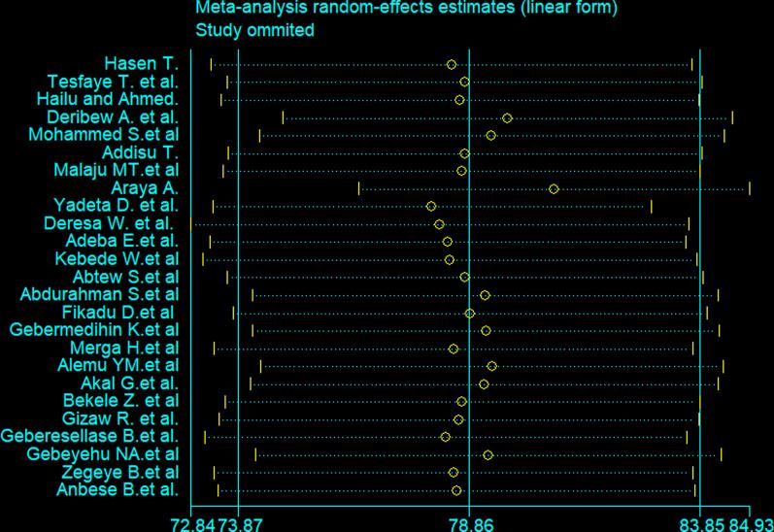
Task: Select the 'Abdurahman S.et al' label
Action: point(99,294)
